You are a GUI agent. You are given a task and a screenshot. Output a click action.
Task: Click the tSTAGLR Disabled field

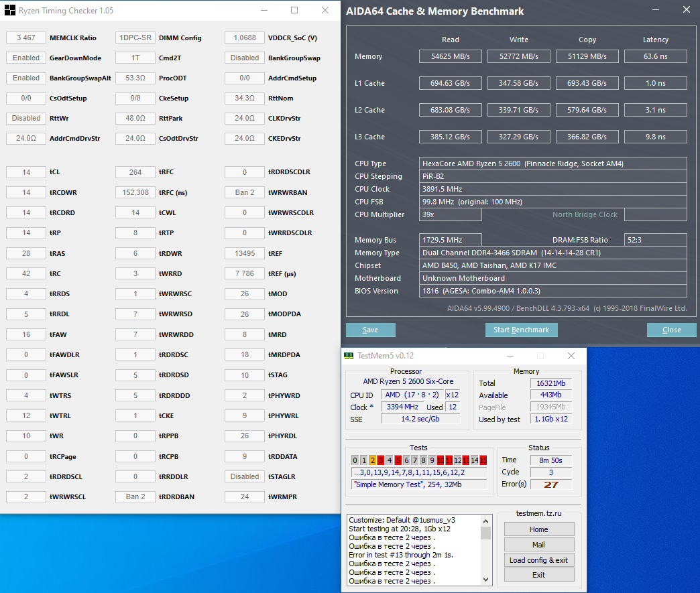point(245,476)
